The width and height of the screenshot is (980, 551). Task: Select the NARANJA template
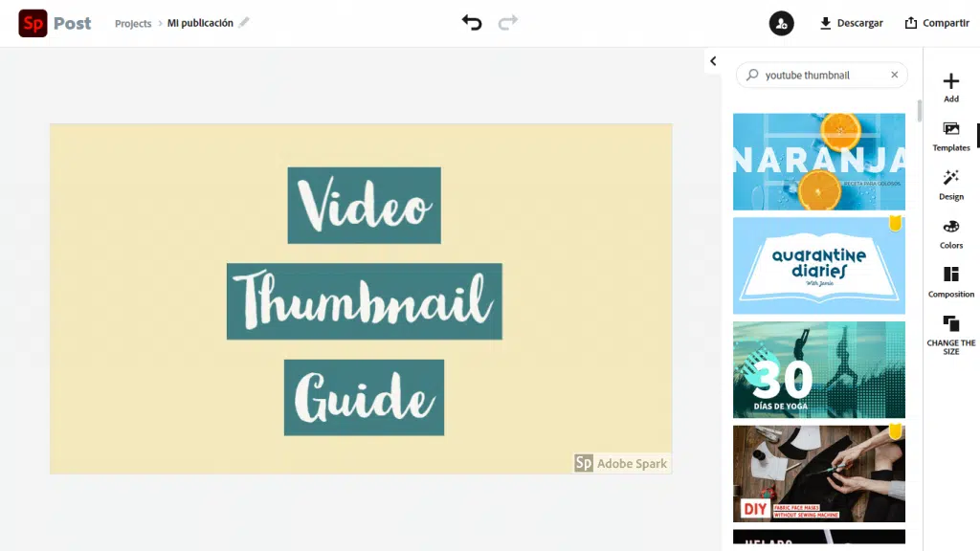(818, 162)
